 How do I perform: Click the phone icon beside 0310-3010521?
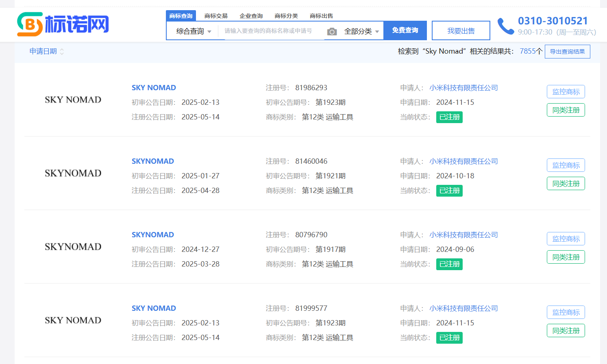506,26
